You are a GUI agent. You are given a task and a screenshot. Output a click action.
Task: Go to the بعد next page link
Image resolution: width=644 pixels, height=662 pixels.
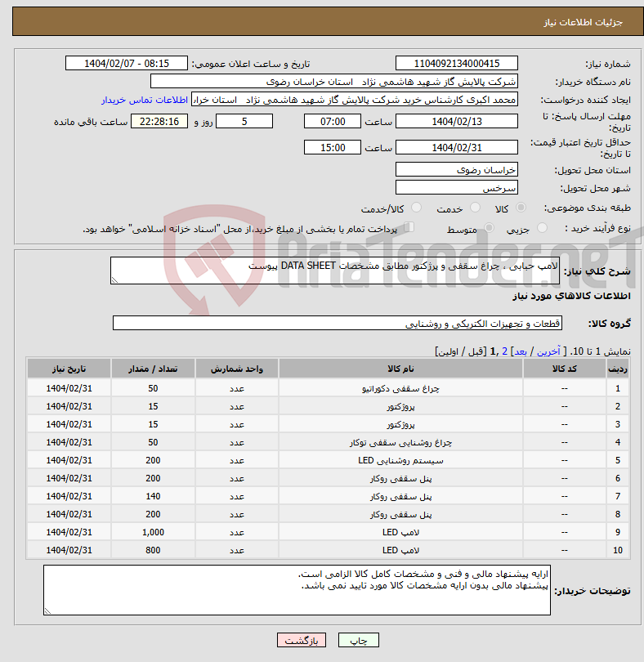521,351
